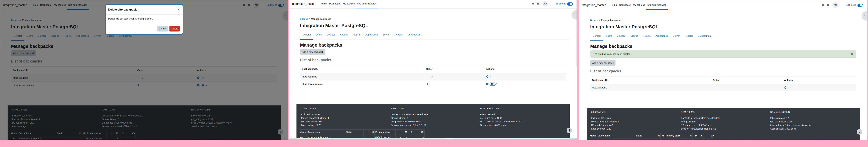
Task: Open settings gear for https://badgr.io in deleted-notice panel
Action: (x=785, y=88)
